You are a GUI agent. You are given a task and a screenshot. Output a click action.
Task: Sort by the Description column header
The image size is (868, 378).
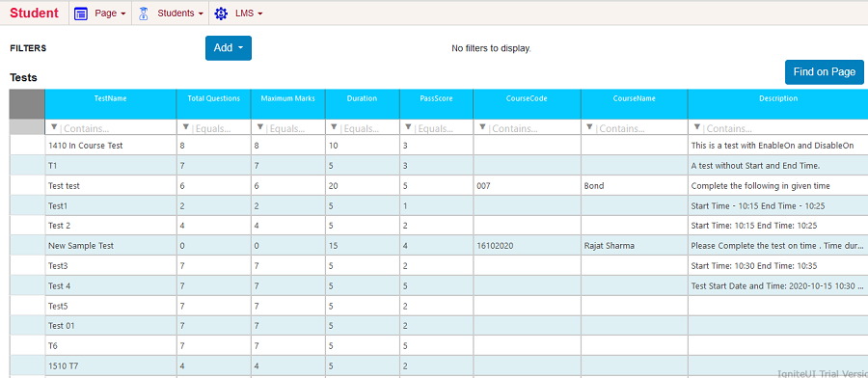click(x=778, y=104)
